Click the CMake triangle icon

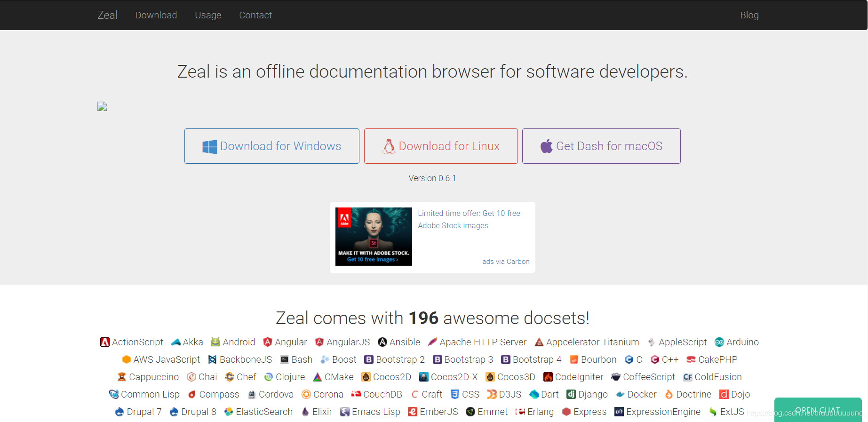pyautogui.click(x=318, y=377)
